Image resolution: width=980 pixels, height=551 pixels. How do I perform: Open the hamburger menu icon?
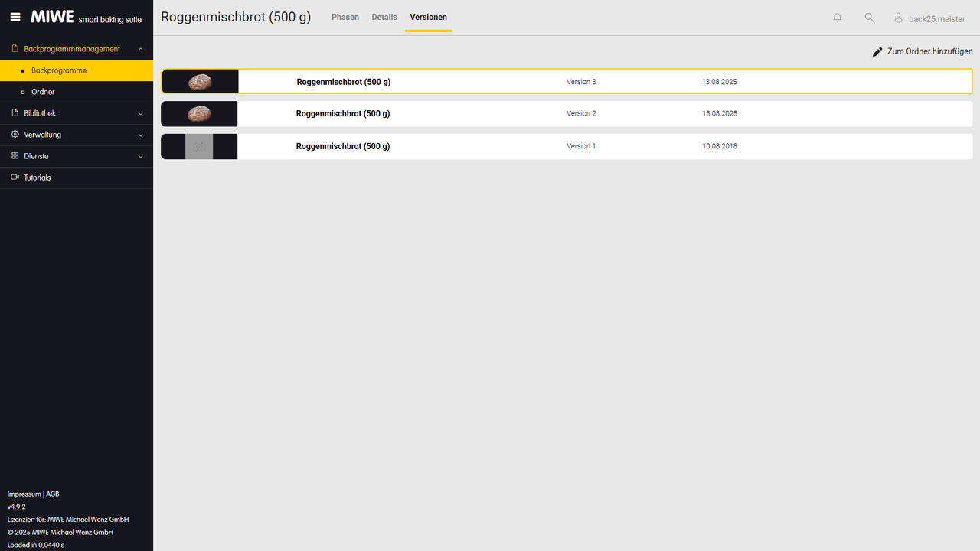(15, 17)
